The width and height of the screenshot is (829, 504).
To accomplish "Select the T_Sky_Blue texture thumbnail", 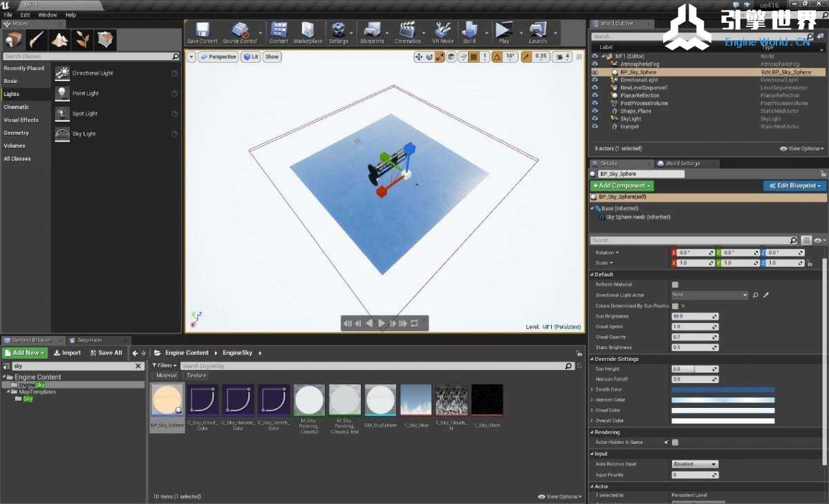I will pyautogui.click(x=416, y=400).
